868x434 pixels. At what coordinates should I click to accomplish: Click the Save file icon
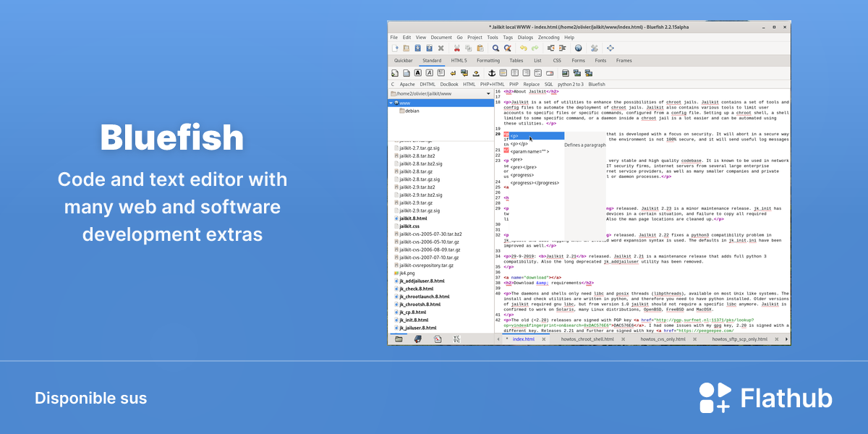point(417,48)
